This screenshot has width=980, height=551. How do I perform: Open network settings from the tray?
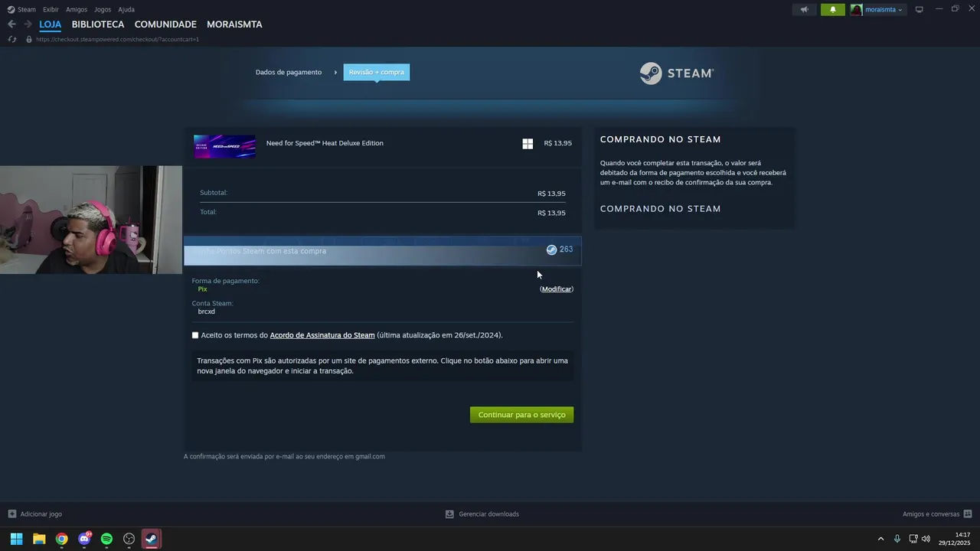click(913, 539)
